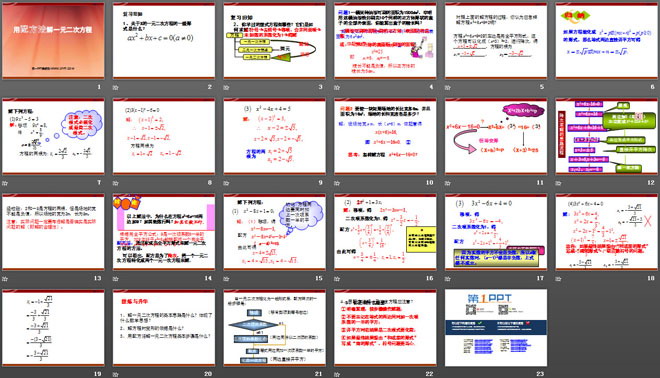Click the animation star under slide 16
Viewport: 660px width, 378px height.
[337, 279]
